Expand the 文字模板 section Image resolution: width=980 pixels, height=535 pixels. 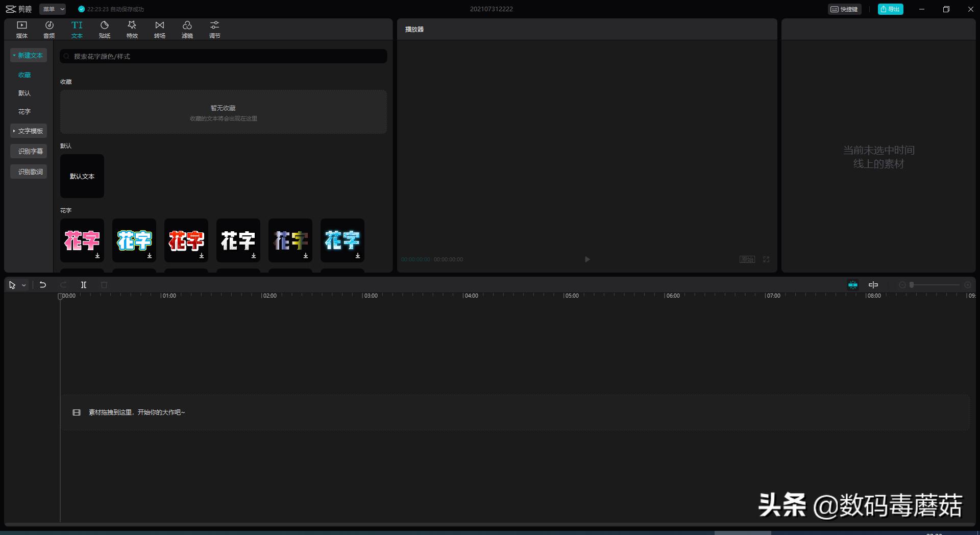(29, 131)
